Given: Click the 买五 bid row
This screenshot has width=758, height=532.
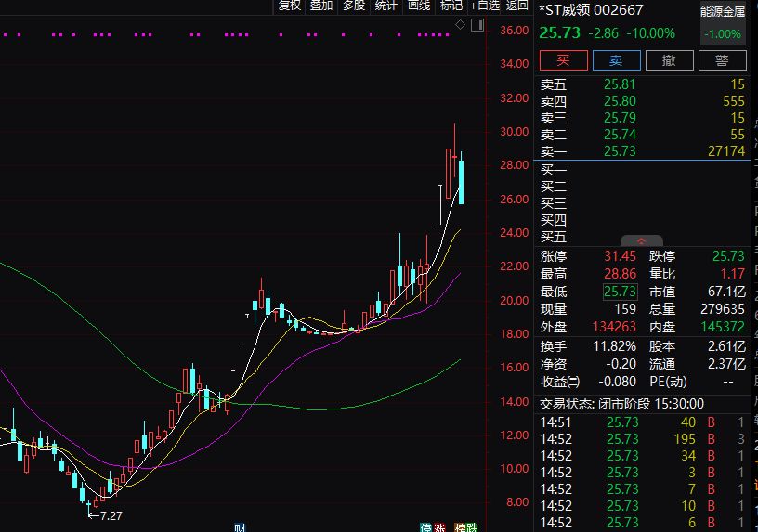Looking at the screenshot, I should click(643, 238).
